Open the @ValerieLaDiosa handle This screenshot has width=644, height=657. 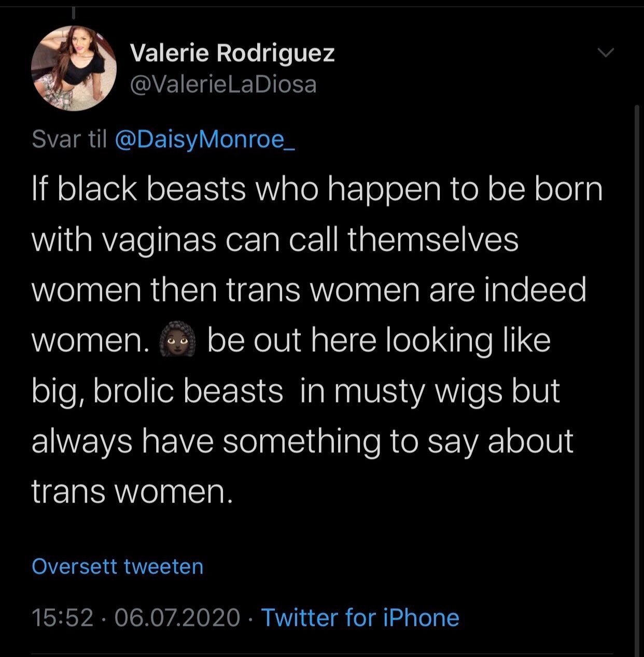[x=223, y=84]
